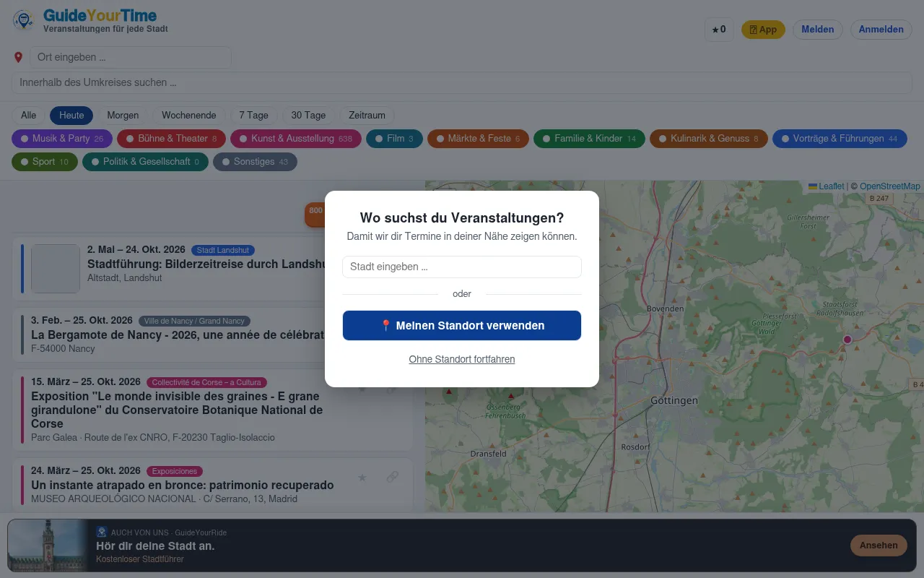Screen dimensions: 924x578
Task: Toggle the Märkte & Feste filter
Action: [478, 139]
